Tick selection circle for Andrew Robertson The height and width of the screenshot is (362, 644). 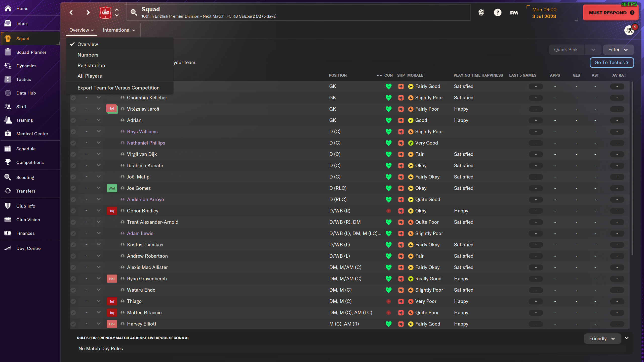(x=73, y=256)
